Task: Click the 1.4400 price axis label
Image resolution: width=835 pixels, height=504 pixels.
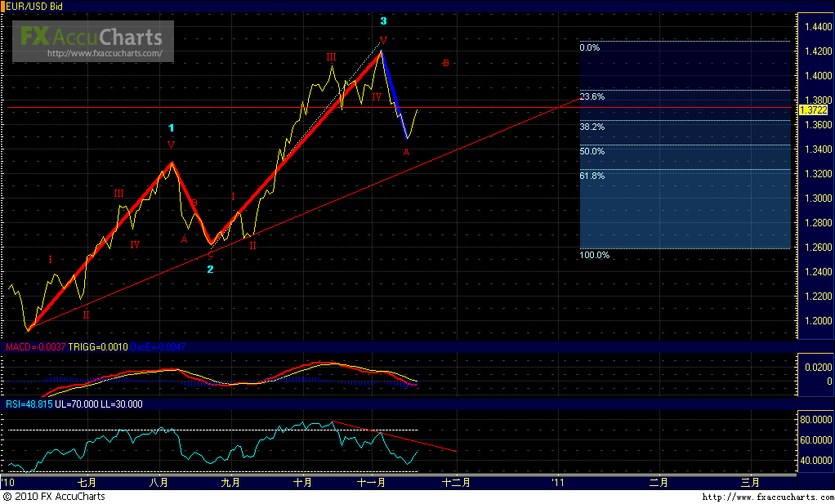Action: pos(817,27)
